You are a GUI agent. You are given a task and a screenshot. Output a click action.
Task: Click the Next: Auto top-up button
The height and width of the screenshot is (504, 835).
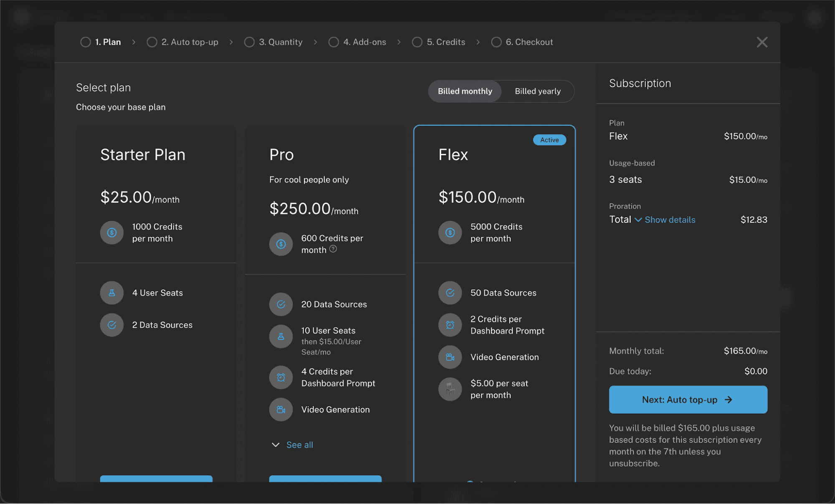[688, 400]
